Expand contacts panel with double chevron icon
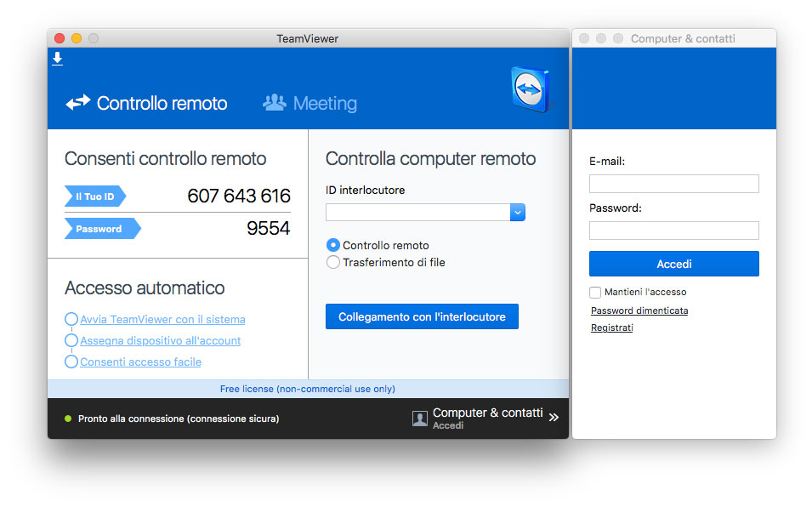Viewport: 812px width, 507px height. [x=554, y=418]
